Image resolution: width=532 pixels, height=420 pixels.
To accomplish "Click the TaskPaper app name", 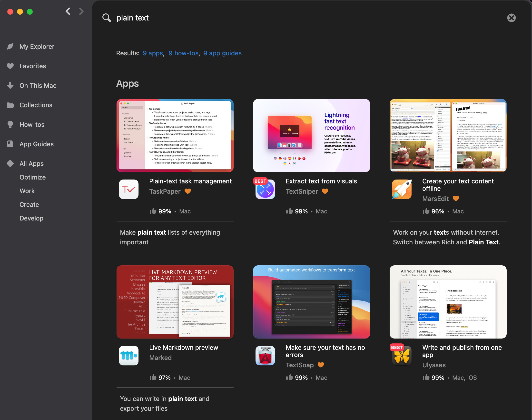I will (165, 191).
